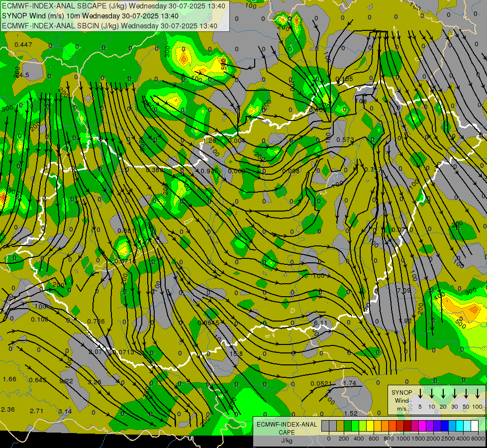
Task: Click the 2000 label on CAPE scale
Action: coord(433,439)
